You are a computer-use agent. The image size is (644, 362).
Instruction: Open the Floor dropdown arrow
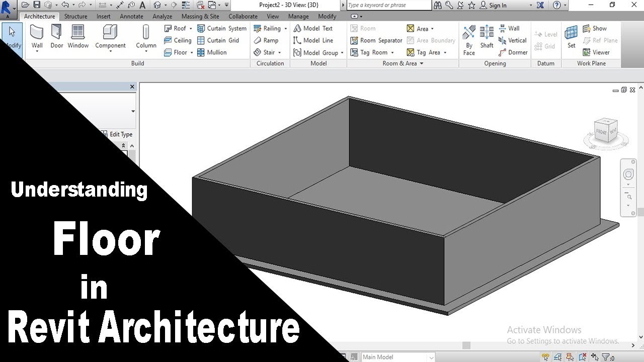(192, 52)
